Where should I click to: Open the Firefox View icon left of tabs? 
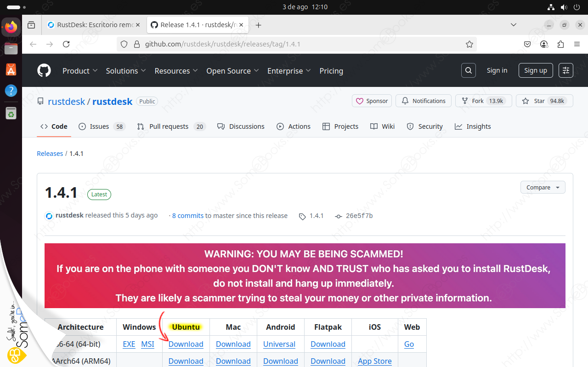[x=31, y=25]
